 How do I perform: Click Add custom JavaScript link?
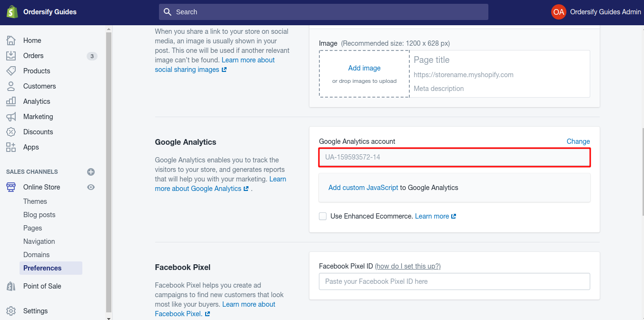coord(363,188)
